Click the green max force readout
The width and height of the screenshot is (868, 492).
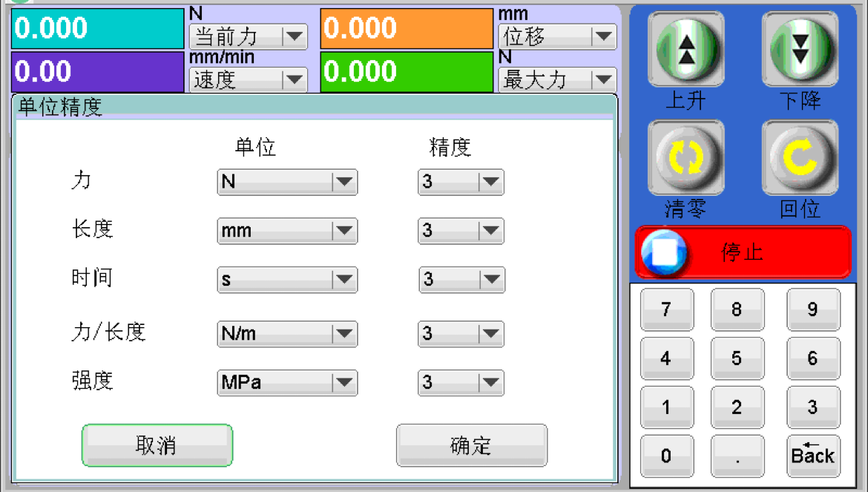point(407,71)
